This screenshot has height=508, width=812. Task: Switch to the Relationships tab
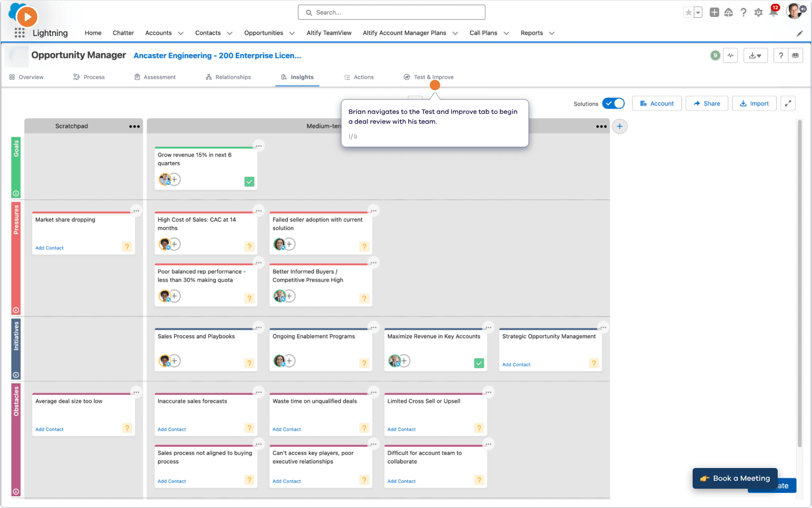pos(228,77)
